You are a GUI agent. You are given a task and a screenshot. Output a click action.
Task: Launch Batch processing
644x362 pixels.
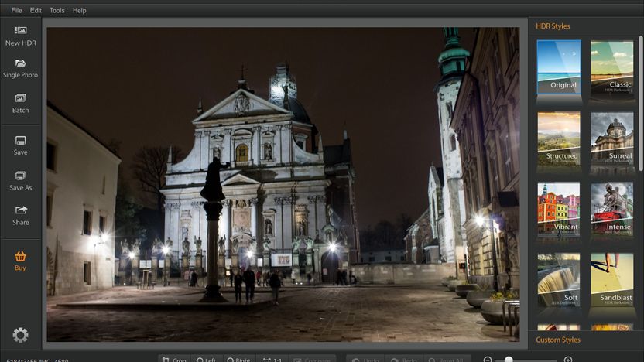(21, 104)
